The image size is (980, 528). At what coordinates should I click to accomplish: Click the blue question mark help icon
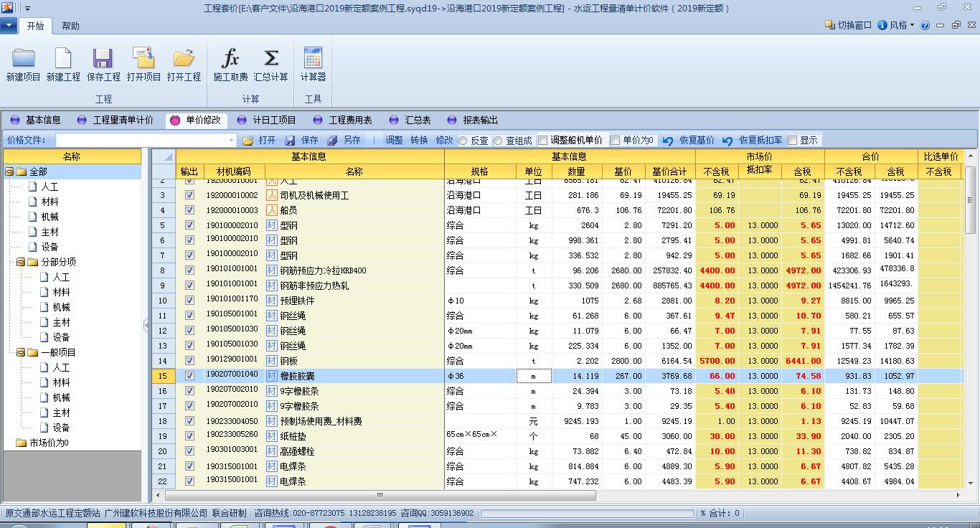(925, 25)
